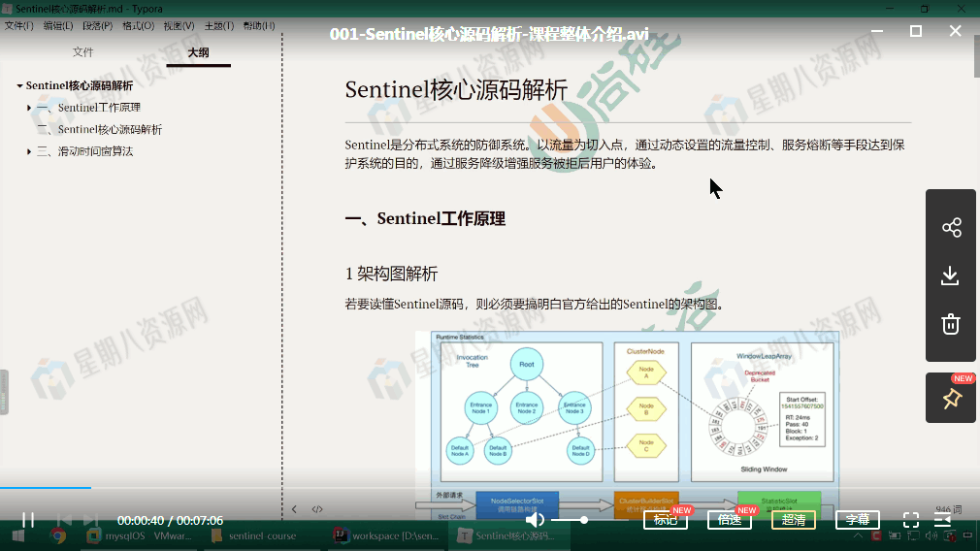Click the 倍速 playback speed button
980x551 pixels.
[729, 520]
